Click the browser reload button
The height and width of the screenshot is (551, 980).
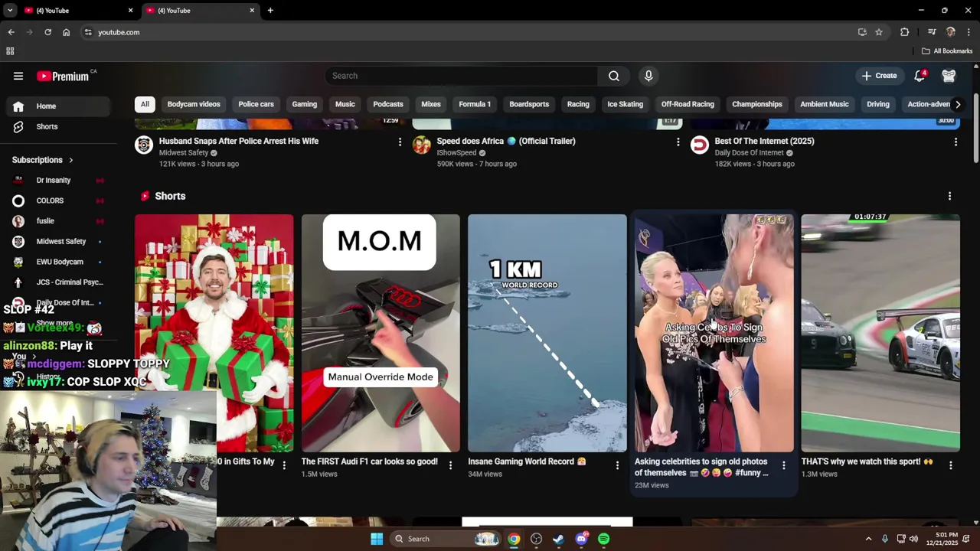click(x=47, y=32)
